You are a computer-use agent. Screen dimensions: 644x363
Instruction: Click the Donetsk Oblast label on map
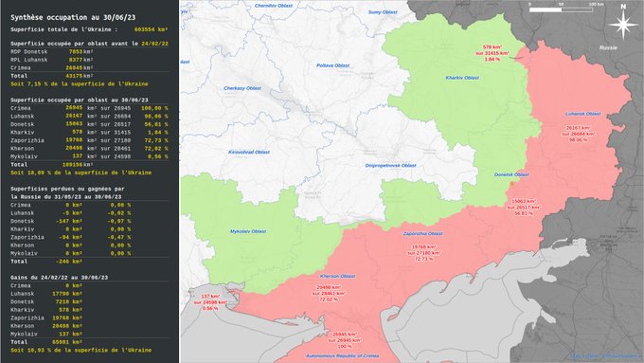(511, 174)
